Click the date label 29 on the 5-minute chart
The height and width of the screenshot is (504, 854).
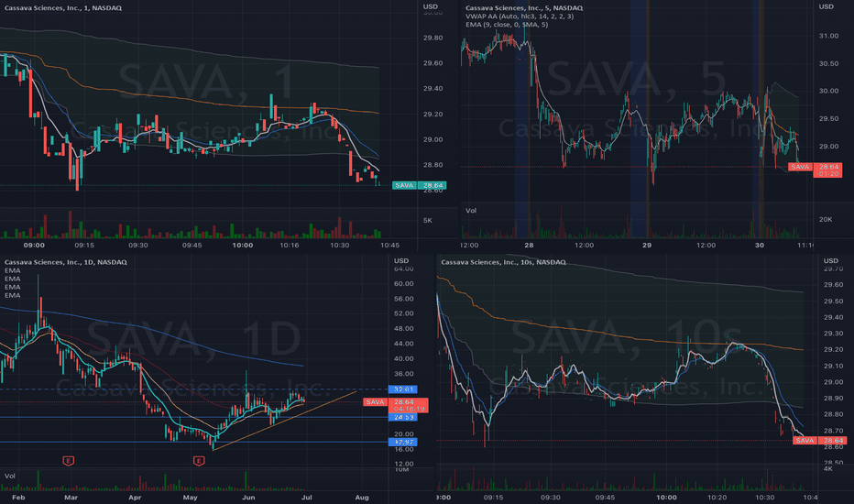click(647, 246)
